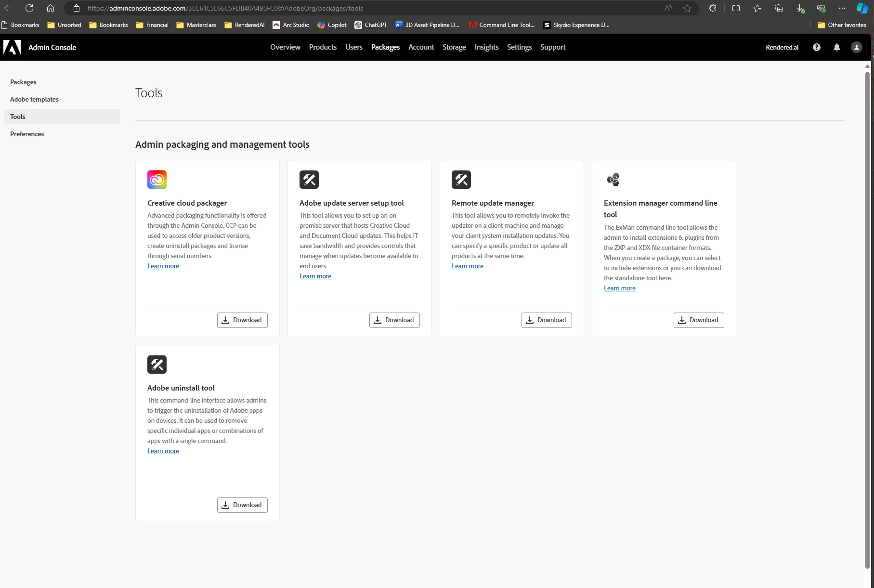
Task: Download the Adobe uninstall tool
Action: click(242, 505)
